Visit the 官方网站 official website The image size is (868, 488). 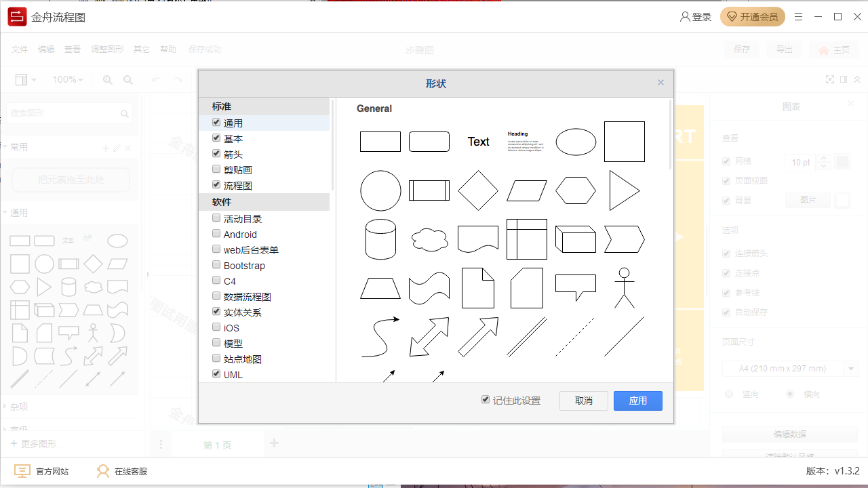[x=41, y=470]
